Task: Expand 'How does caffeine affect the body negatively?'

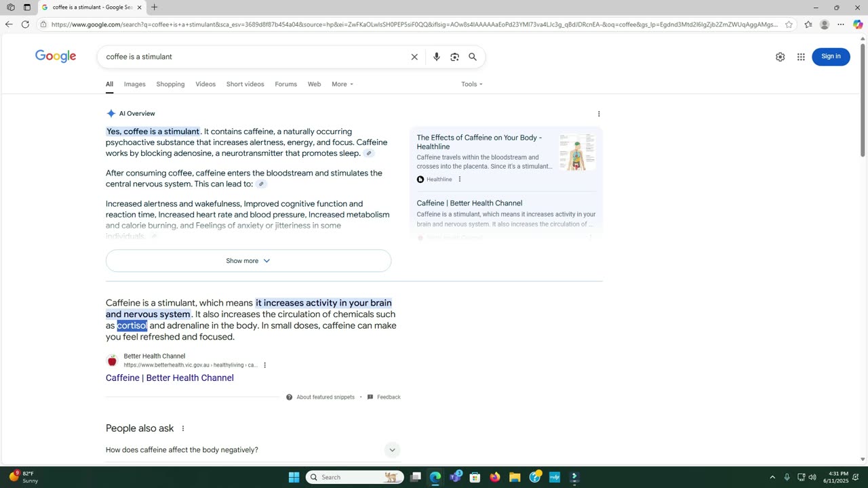Action: [253, 450]
